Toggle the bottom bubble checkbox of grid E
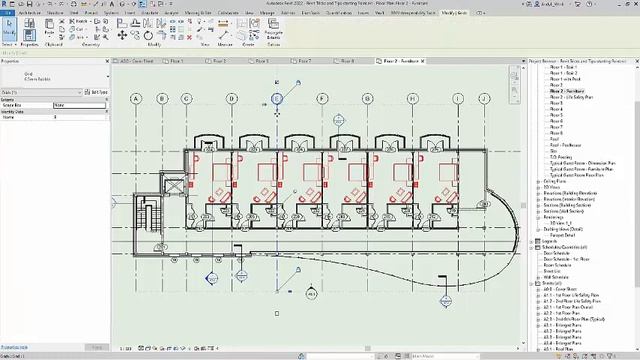Image resolution: width=640 pixels, height=360 pixels. [277, 313]
